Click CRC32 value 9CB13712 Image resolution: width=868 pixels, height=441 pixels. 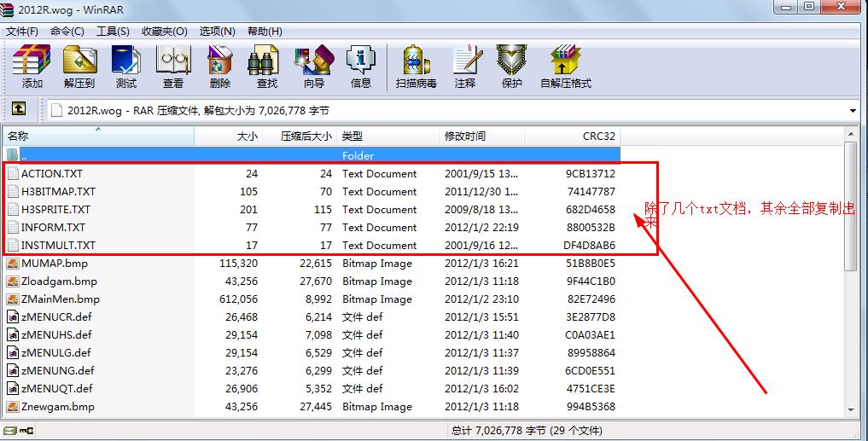[590, 174]
